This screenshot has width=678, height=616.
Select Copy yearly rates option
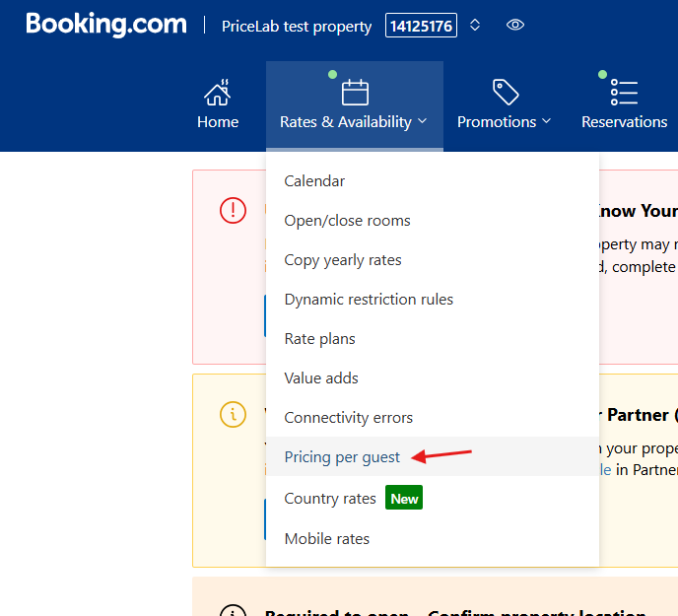(433, 260)
